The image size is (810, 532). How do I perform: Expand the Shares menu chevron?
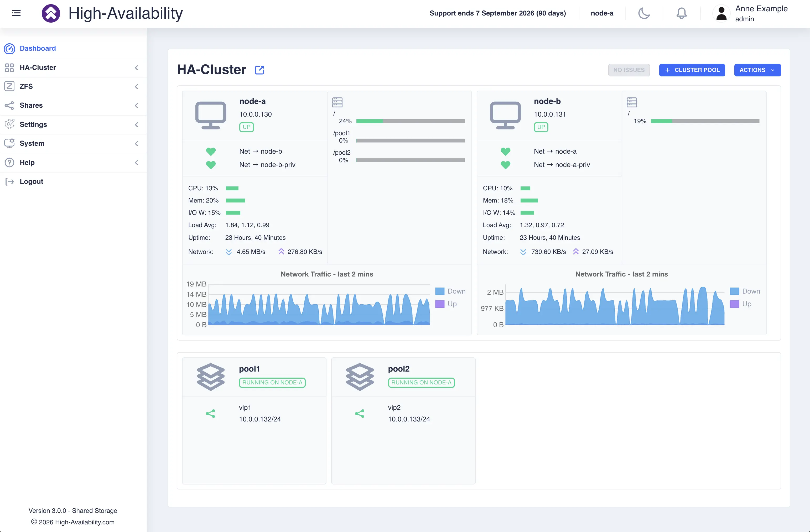[x=137, y=106]
